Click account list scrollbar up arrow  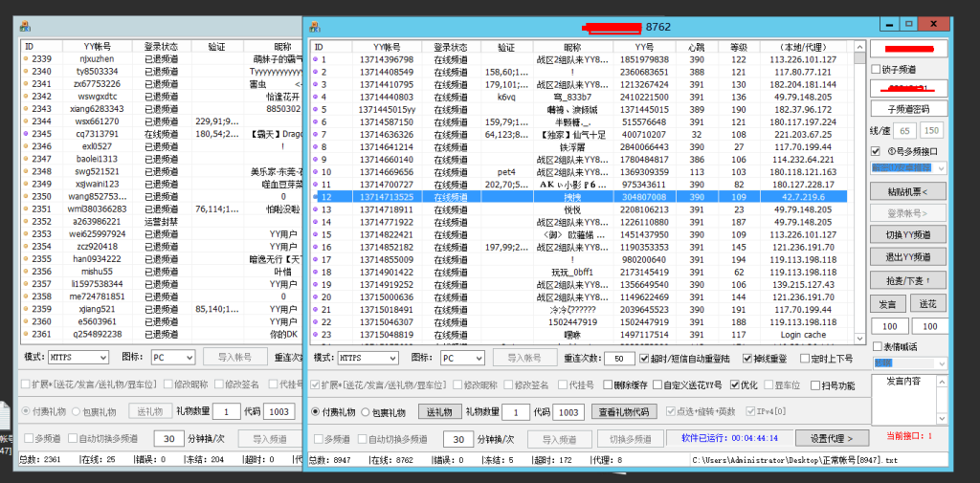[x=859, y=46]
